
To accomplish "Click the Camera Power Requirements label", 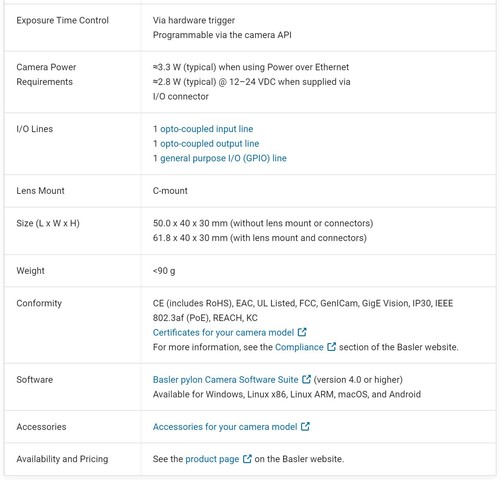I will tap(46, 74).
